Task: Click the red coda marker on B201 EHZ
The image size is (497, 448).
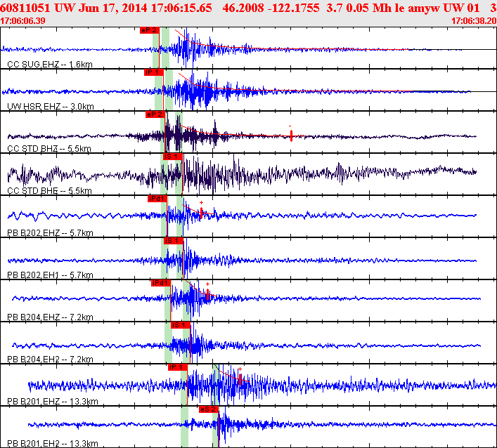Action: pyautogui.click(x=240, y=379)
